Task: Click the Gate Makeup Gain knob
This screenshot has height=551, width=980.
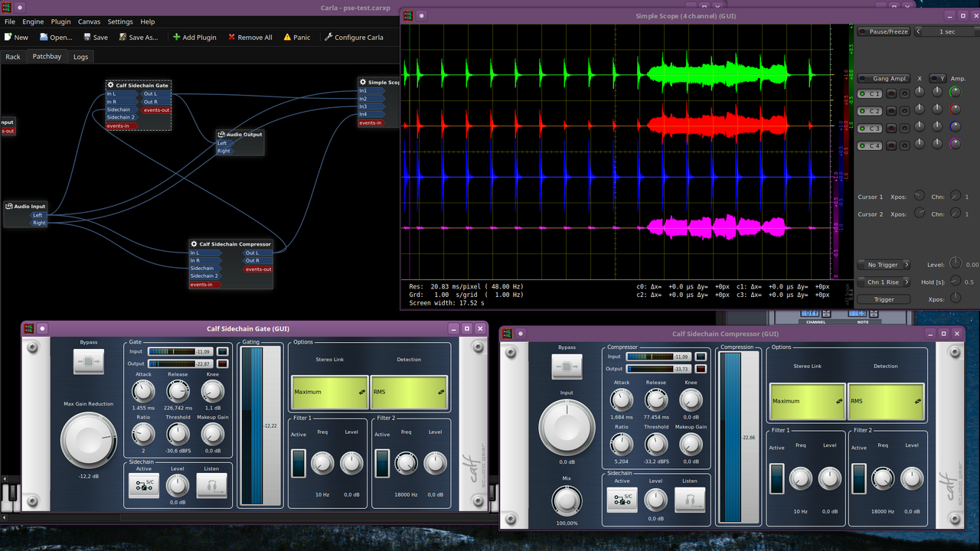Action: (x=213, y=435)
